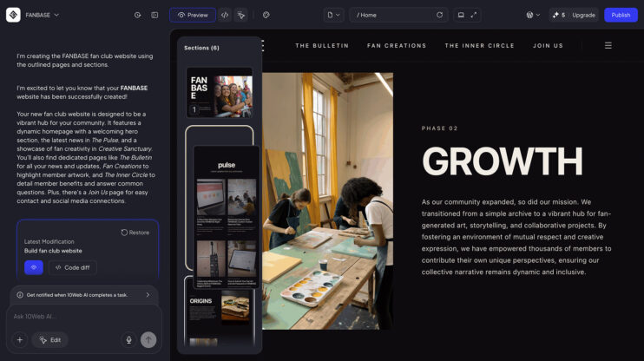Viewport: 644px width, 361px height.
Task: Click the art studio photo
Action: 327,201
